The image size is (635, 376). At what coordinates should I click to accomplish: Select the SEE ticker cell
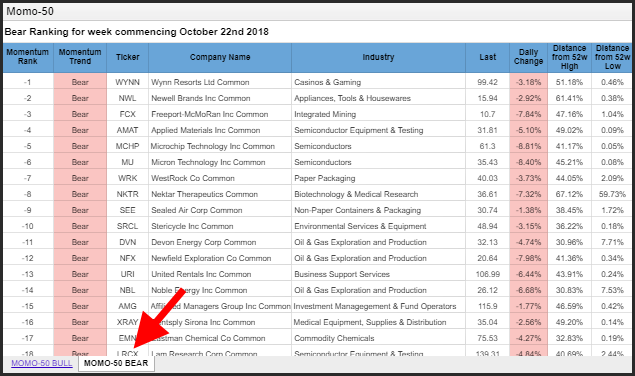pos(128,210)
